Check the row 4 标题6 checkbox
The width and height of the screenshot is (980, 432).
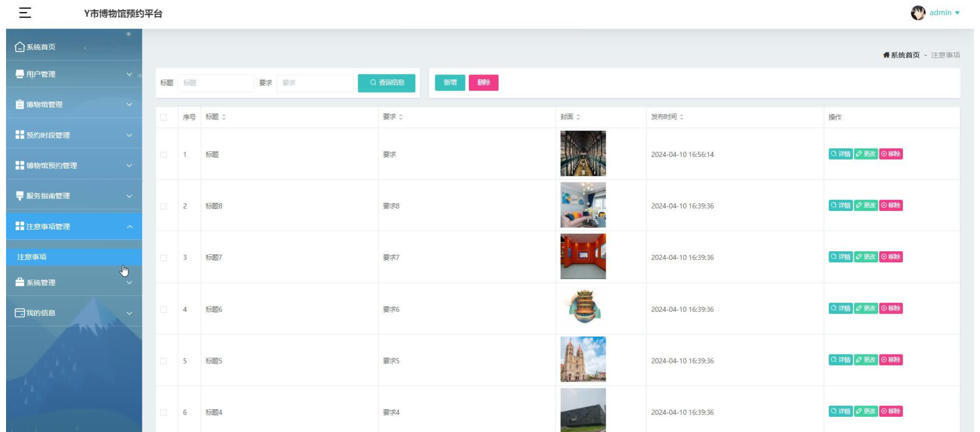pyautogui.click(x=164, y=310)
